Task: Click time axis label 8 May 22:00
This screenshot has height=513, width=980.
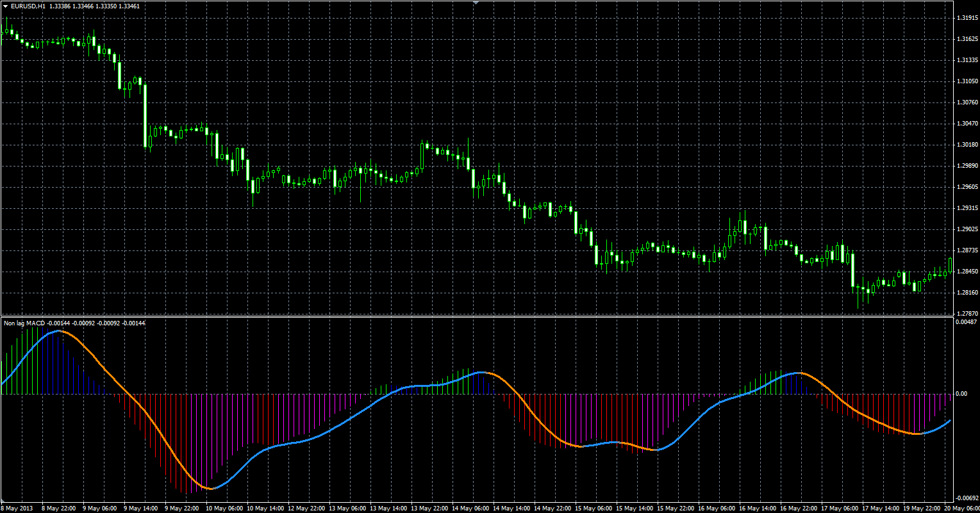Action: (59, 508)
